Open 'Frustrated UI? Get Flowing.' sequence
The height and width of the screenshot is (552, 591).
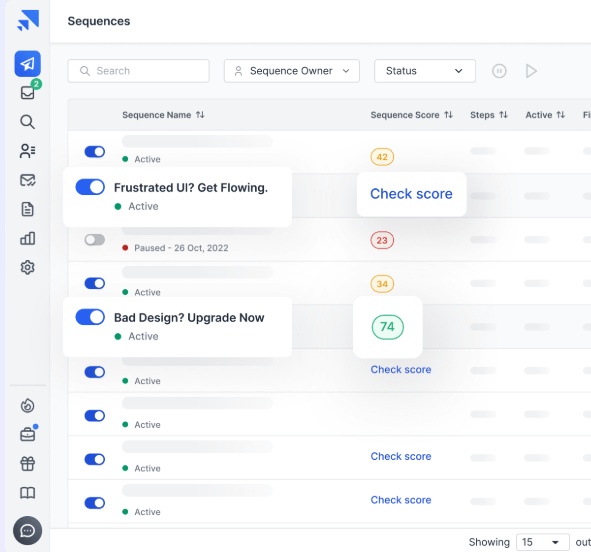[191, 188]
